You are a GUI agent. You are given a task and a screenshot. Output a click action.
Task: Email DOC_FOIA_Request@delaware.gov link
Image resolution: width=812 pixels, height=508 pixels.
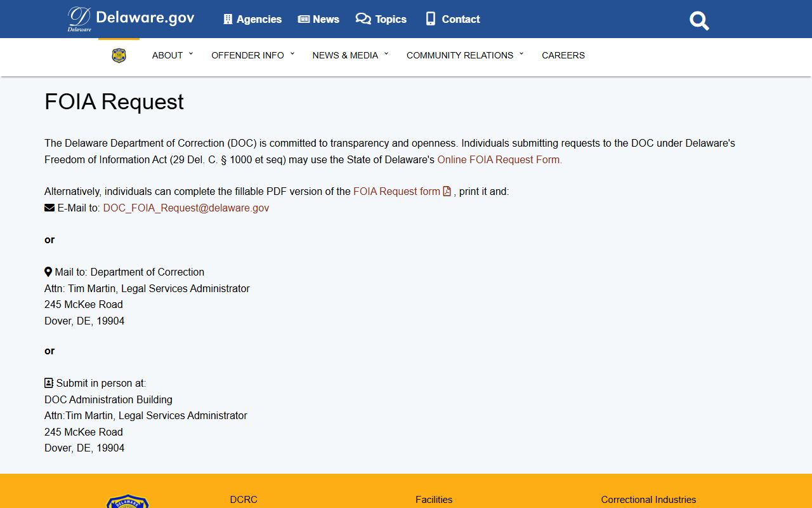tap(186, 208)
